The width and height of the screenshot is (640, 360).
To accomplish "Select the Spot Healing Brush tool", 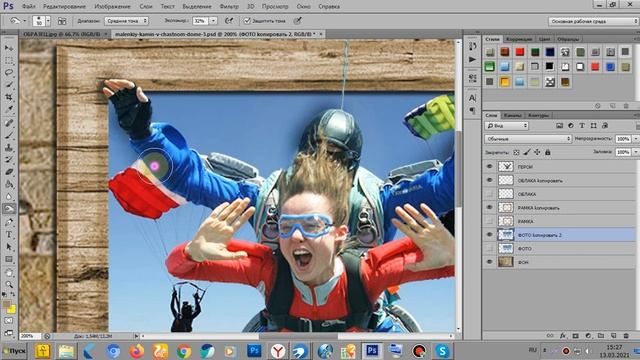I will click(9, 122).
